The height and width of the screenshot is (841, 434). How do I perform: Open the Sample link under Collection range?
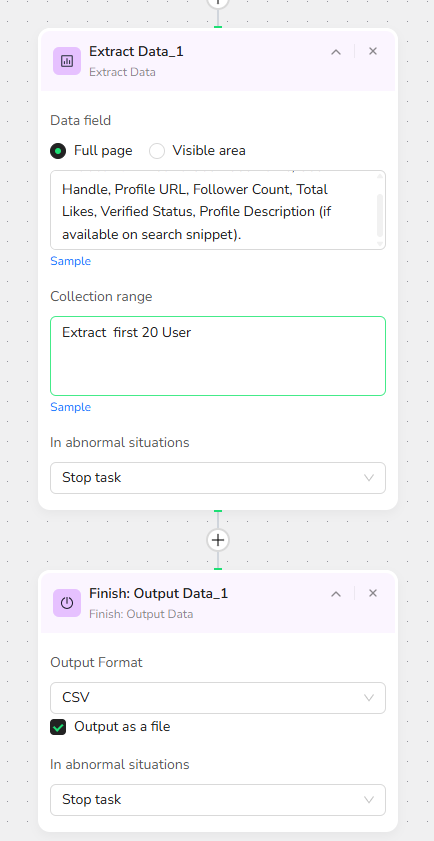click(70, 407)
